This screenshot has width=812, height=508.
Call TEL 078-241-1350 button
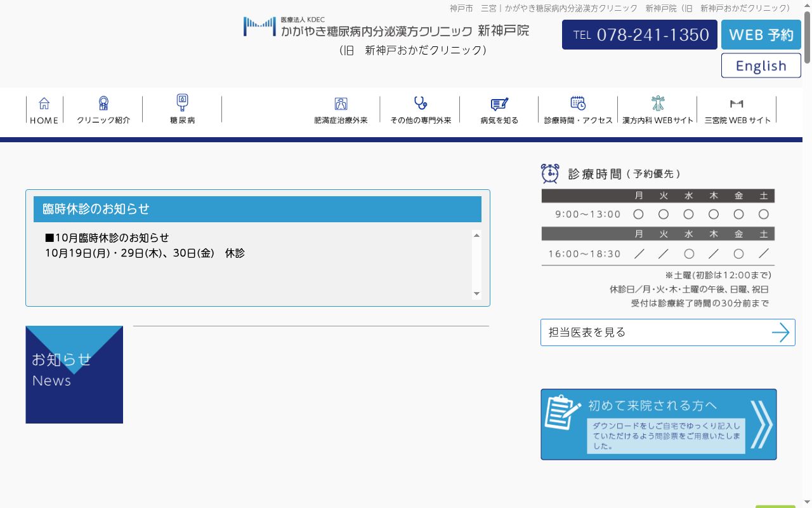[639, 35]
